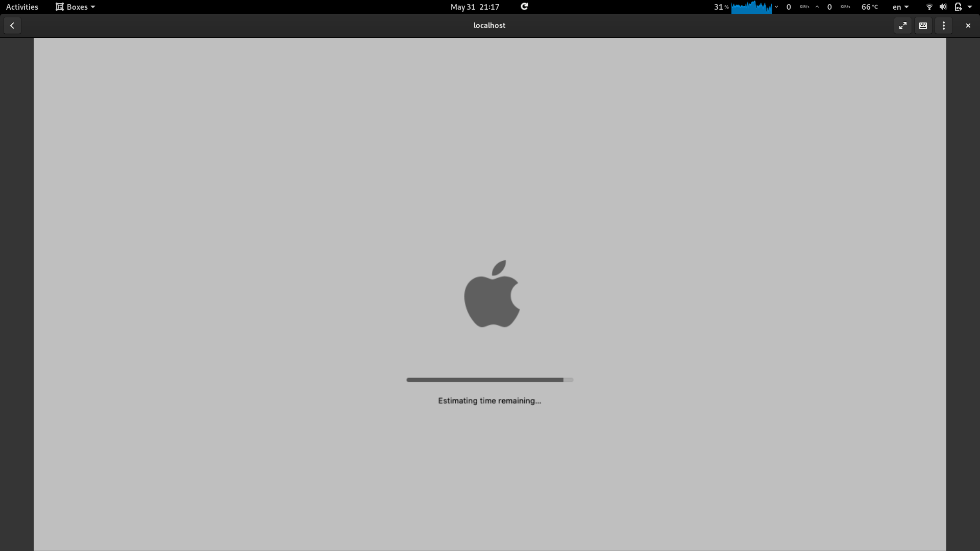Click the upload speed caret indicator
The width and height of the screenshot is (980, 551).
pos(817,7)
